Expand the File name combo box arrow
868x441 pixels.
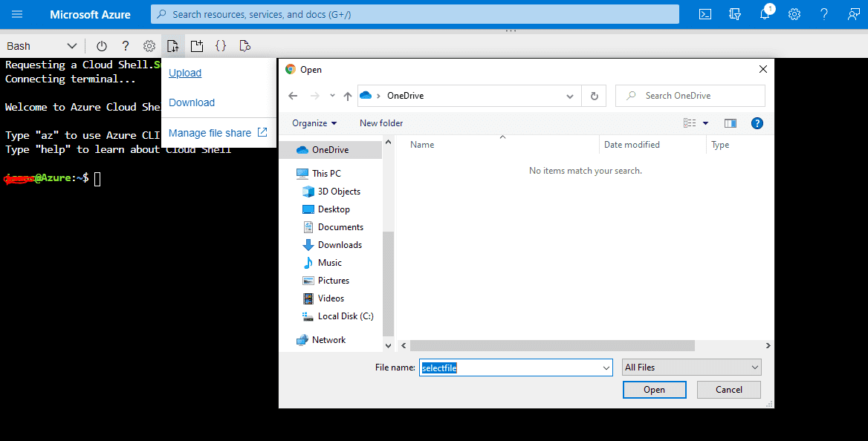[x=606, y=367]
